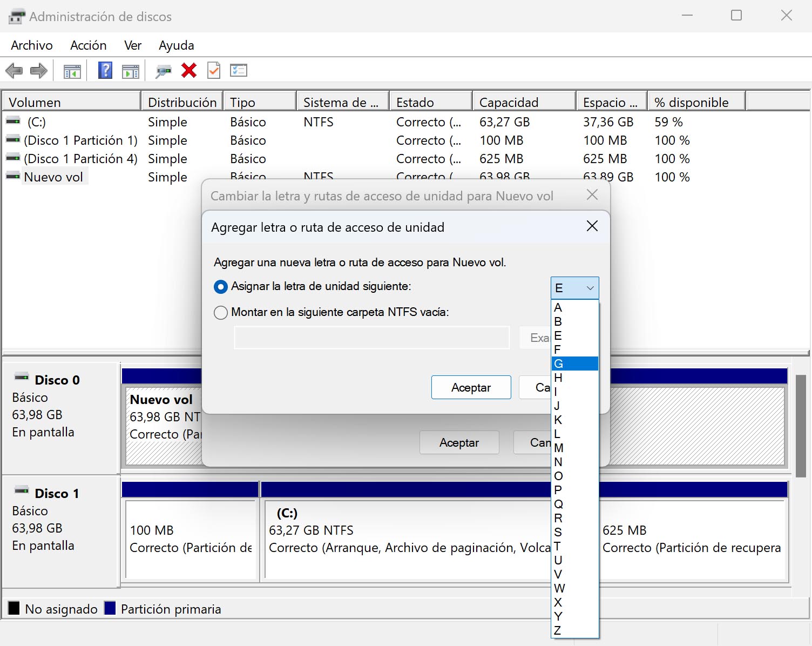The image size is (812, 646).
Task: Click Aceptar in the Agregar letra dialog
Action: [x=471, y=387]
